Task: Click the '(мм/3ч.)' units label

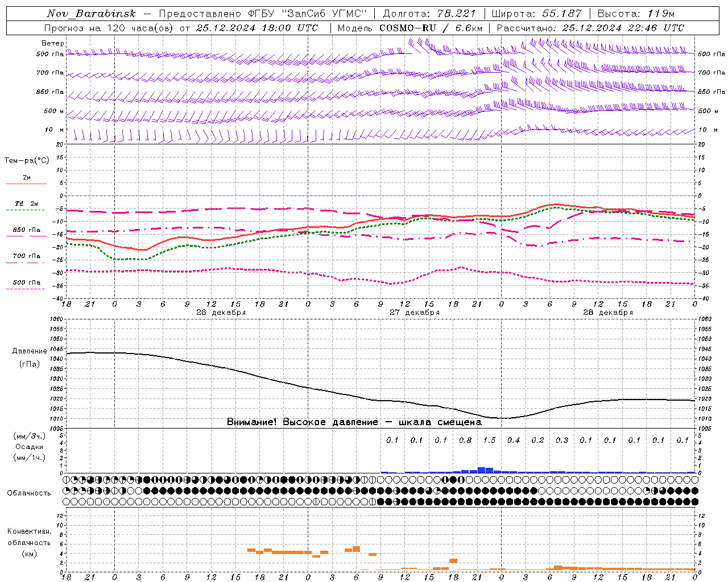Action: pyautogui.click(x=30, y=436)
